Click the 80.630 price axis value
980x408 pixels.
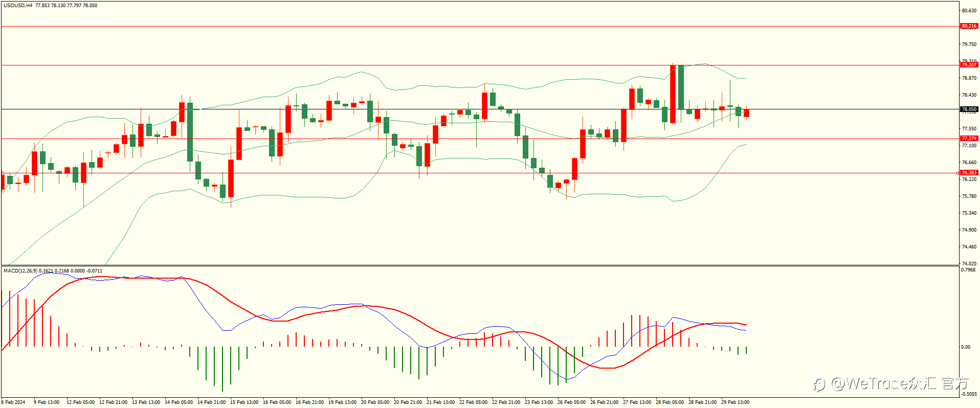coord(969,11)
